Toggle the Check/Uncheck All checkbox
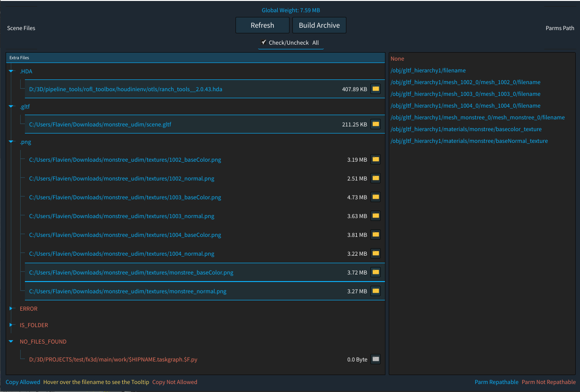580x392 pixels. 264,42
